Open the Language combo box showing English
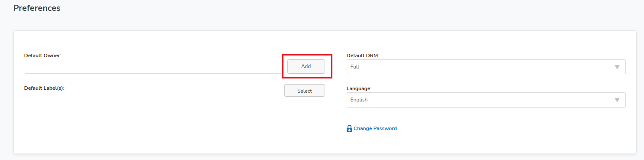This screenshot has height=160, width=644. coord(486,100)
